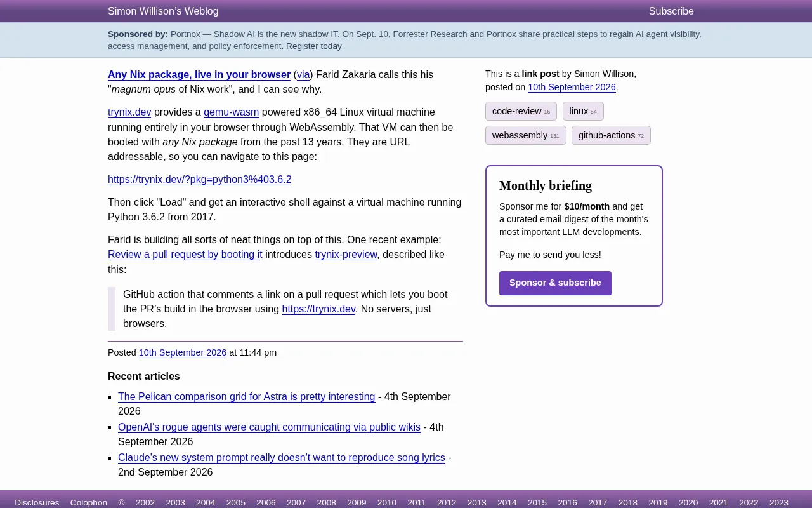Viewport: 812px width, 508px height.
Task: Open the "Any Nix package, live in your browser" title link
Action: pyautogui.click(x=199, y=74)
